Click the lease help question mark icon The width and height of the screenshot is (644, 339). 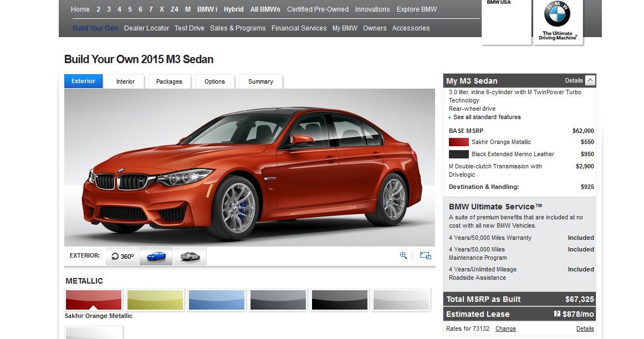point(557,314)
